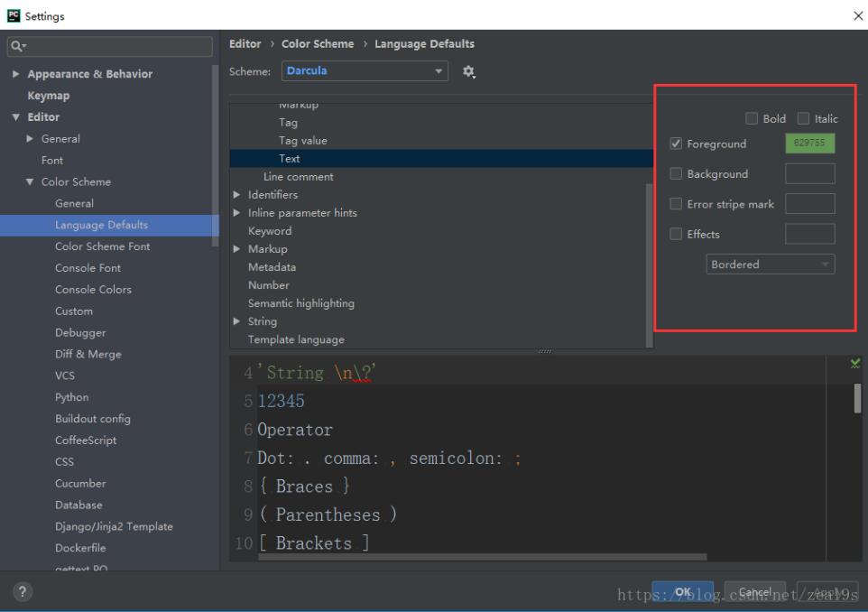Expand the General node under Editor
This screenshot has height=612, width=868.
[30, 138]
